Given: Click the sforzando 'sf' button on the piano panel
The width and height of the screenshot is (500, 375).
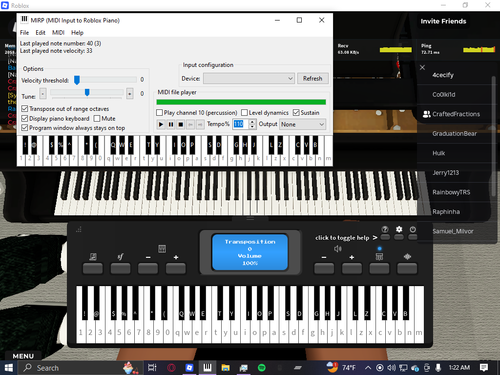Looking at the screenshot, I should 120,268.
